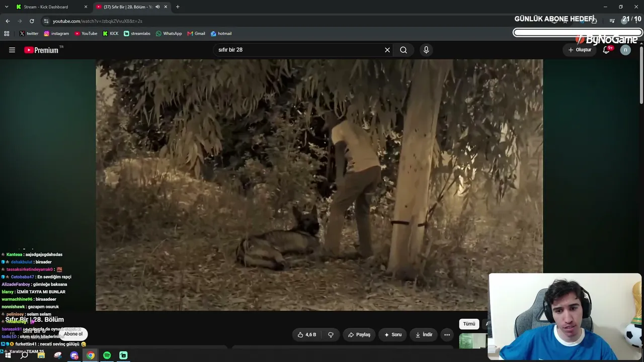
Task: Open Discord from the taskbar
Action: tap(74, 355)
